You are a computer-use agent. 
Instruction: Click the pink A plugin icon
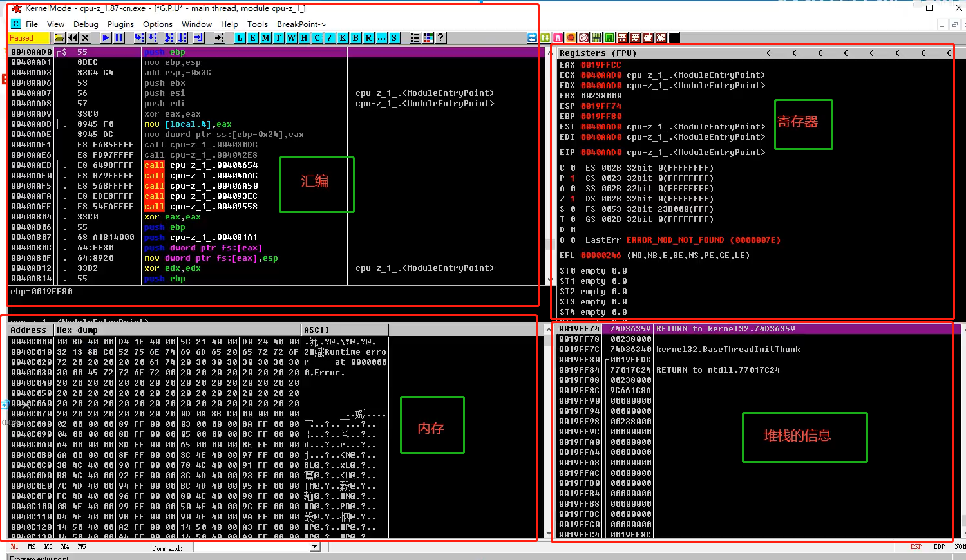pyautogui.click(x=558, y=38)
